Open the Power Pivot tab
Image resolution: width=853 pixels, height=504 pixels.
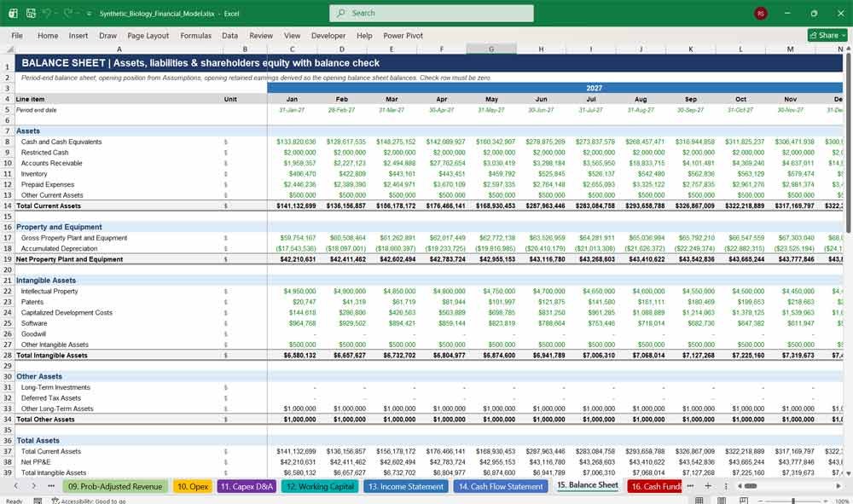(403, 35)
